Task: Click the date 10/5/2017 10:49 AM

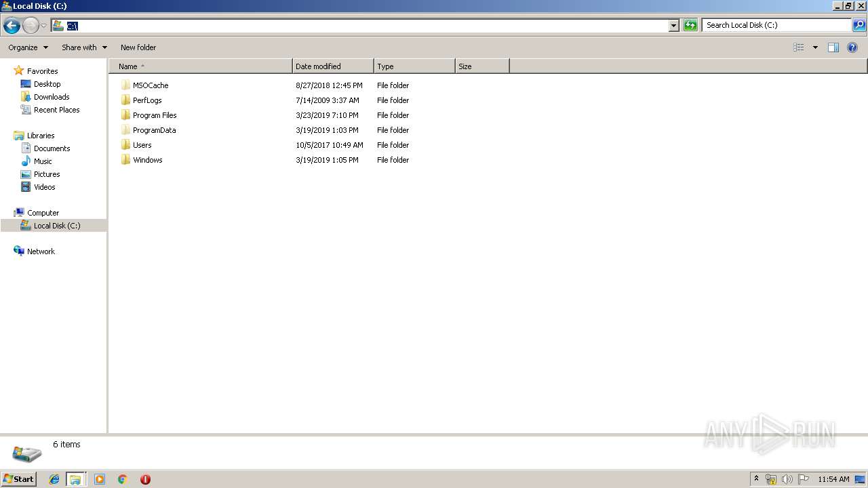Action: (330, 145)
